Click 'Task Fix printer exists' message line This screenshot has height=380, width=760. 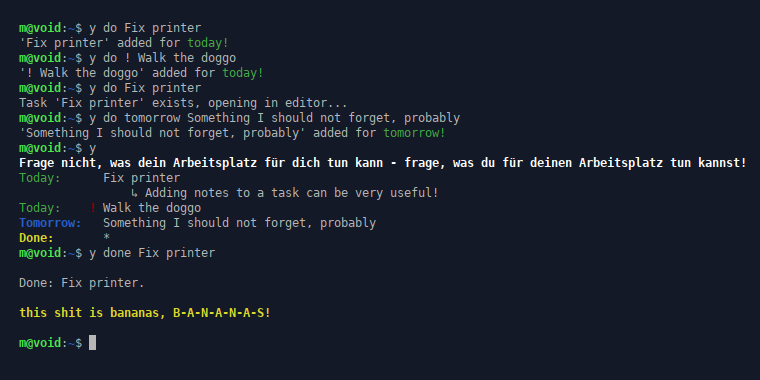click(183, 103)
